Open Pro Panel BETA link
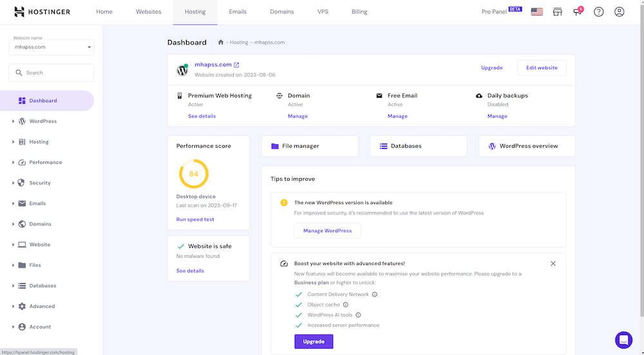The width and height of the screenshot is (644, 355). click(502, 11)
